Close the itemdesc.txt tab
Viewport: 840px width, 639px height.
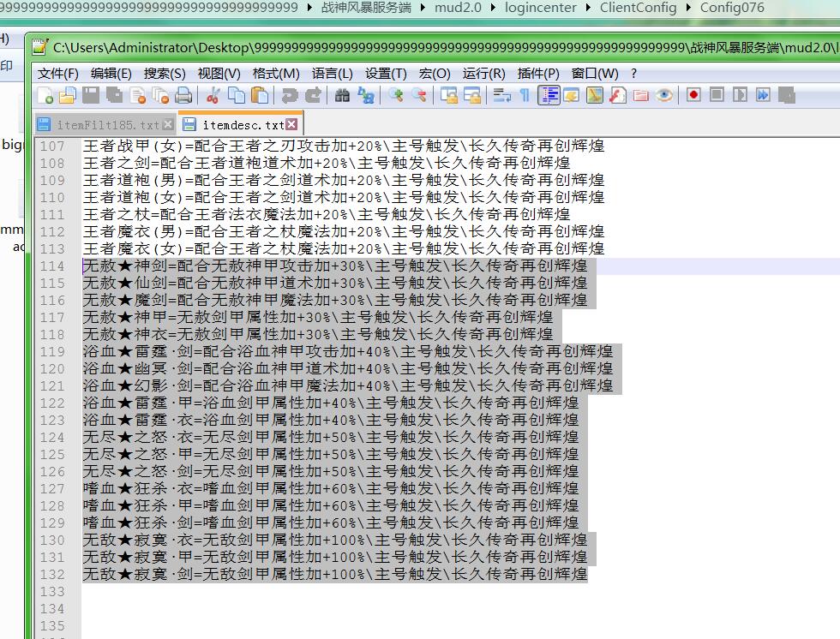coord(291,125)
